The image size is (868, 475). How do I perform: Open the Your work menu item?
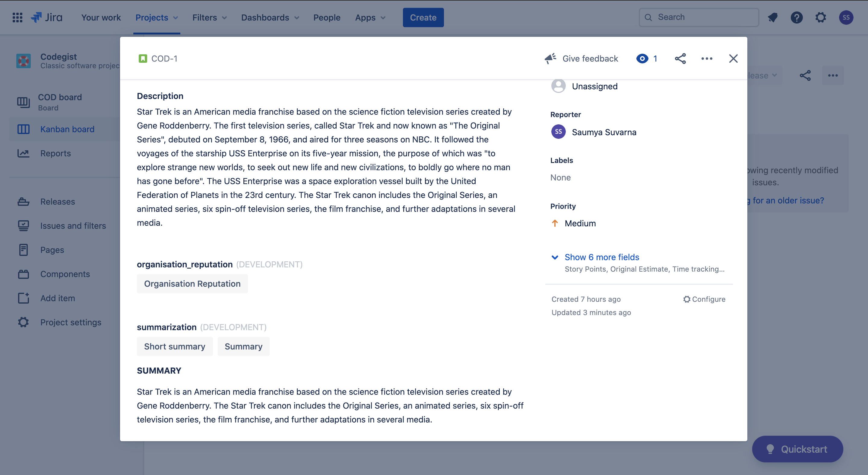tap(101, 17)
